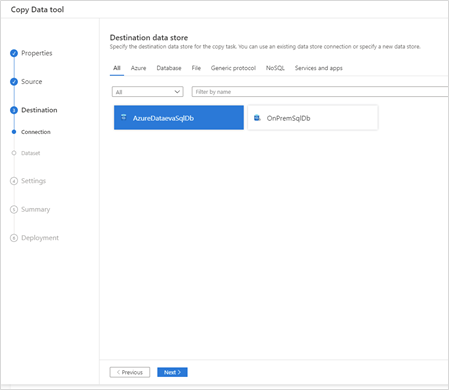Focus the Filter by name field

(x=320, y=92)
